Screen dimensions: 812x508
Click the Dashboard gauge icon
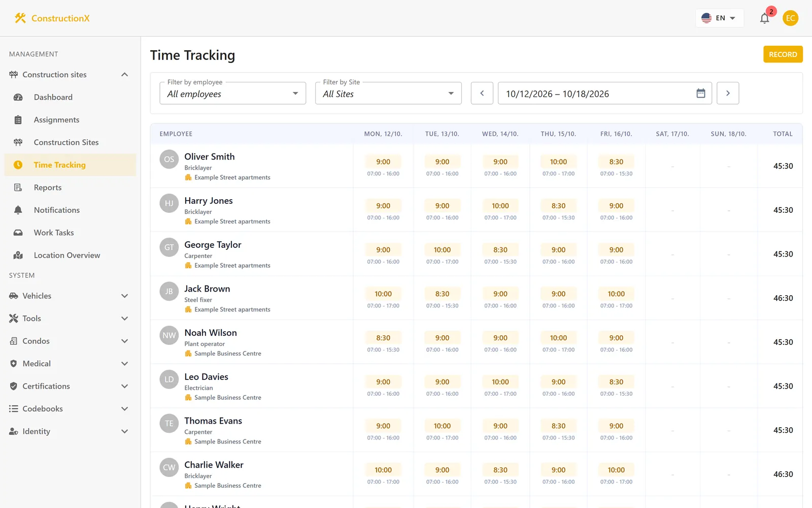tap(18, 97)
